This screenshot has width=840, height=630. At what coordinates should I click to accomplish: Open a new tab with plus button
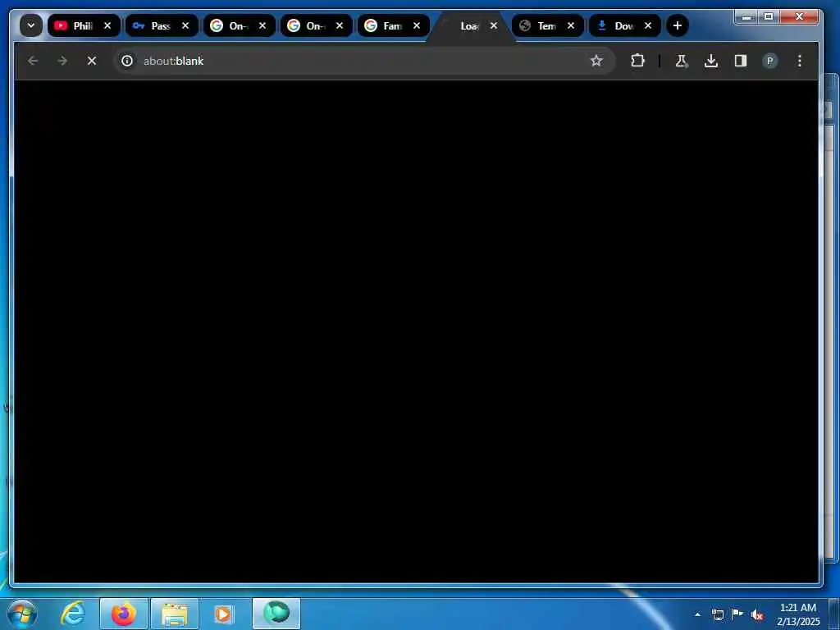678,25
